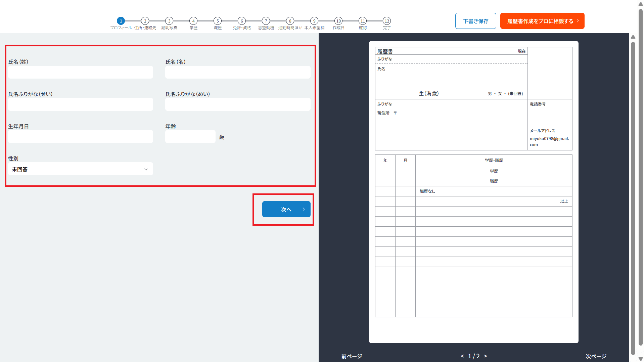The image size is (644, 362).
Task: Click the 年齢 input box
Action: tap(190, 137)
